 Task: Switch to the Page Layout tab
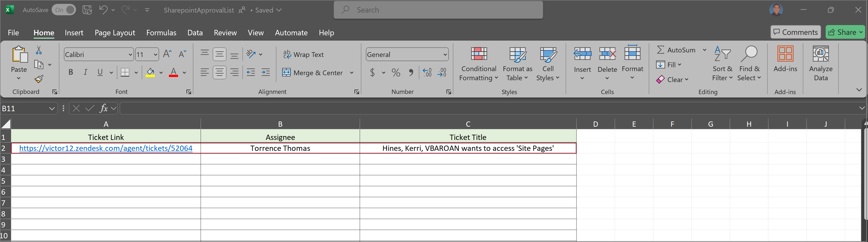pos(115,33)
